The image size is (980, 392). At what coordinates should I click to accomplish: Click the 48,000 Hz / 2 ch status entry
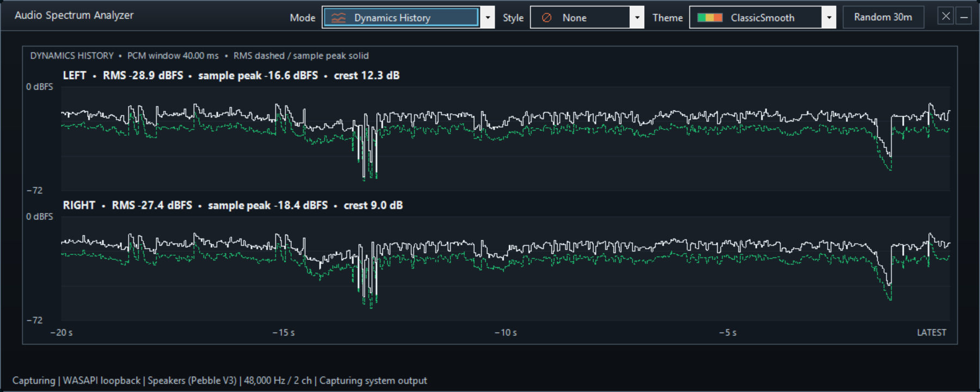[278, 381]
